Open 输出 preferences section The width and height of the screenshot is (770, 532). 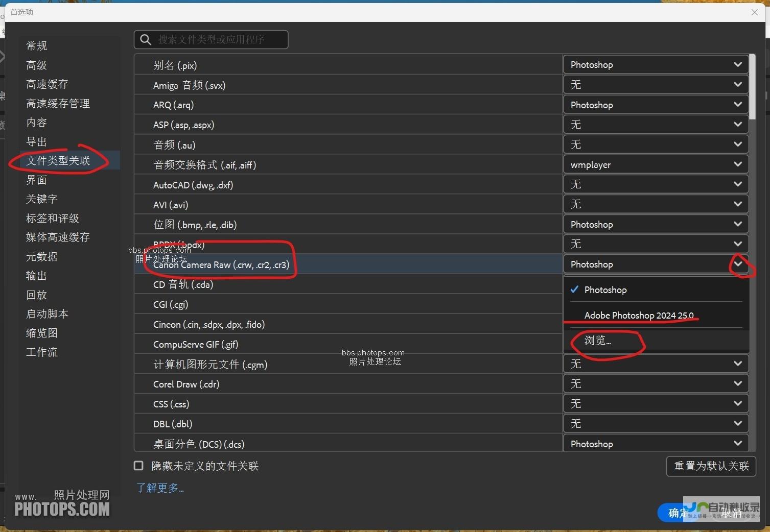point(37,276)
